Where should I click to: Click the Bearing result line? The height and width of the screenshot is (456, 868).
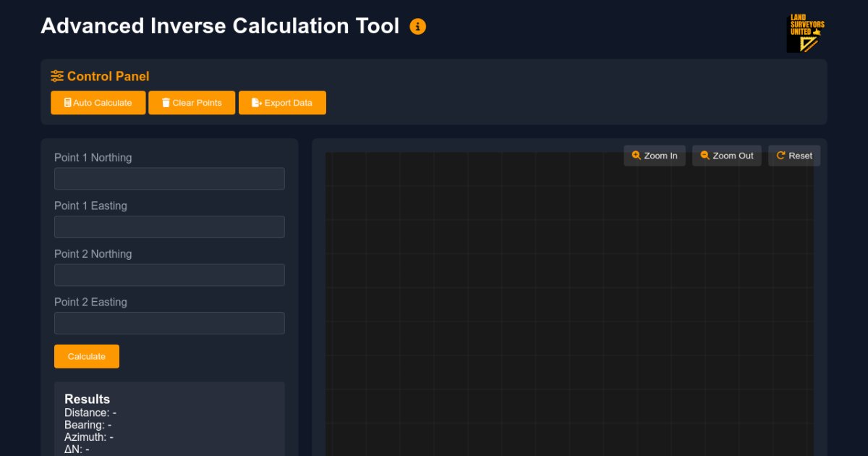[88, 425]
